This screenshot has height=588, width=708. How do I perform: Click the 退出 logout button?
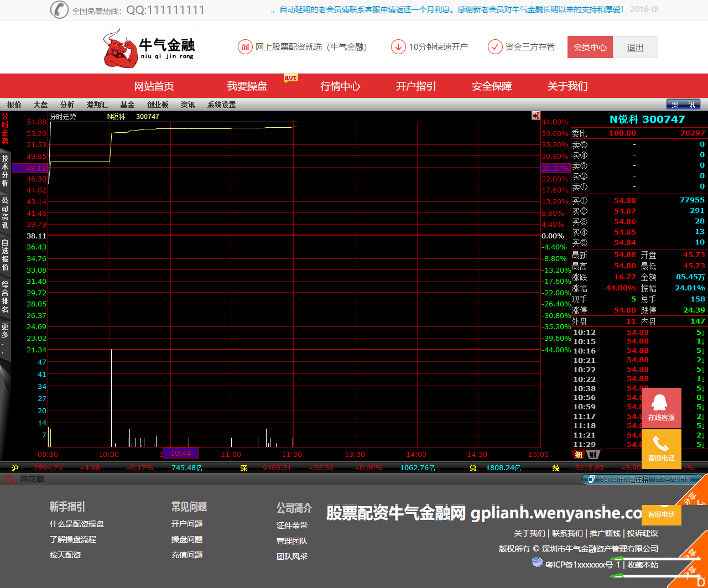pos(635,48)
